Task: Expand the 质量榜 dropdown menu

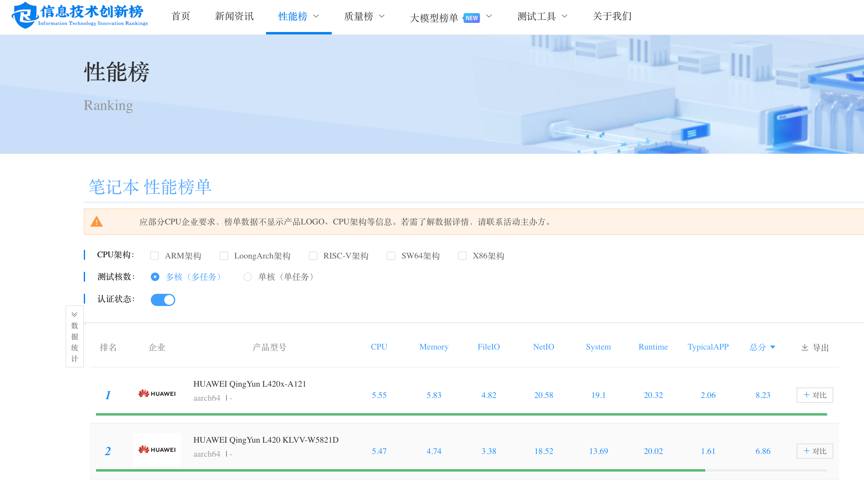Action: [364, 17]
